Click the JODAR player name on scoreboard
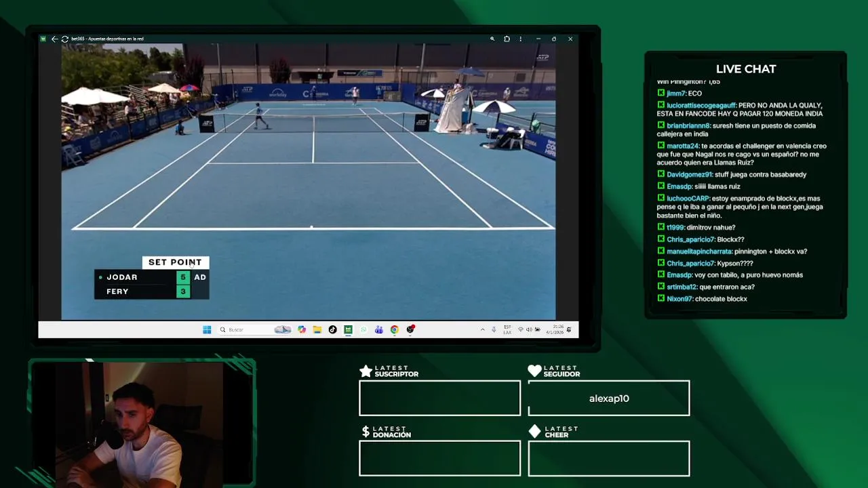Image resolution: width=868 pixels, height=488 pixels. [x=122, y=277]
